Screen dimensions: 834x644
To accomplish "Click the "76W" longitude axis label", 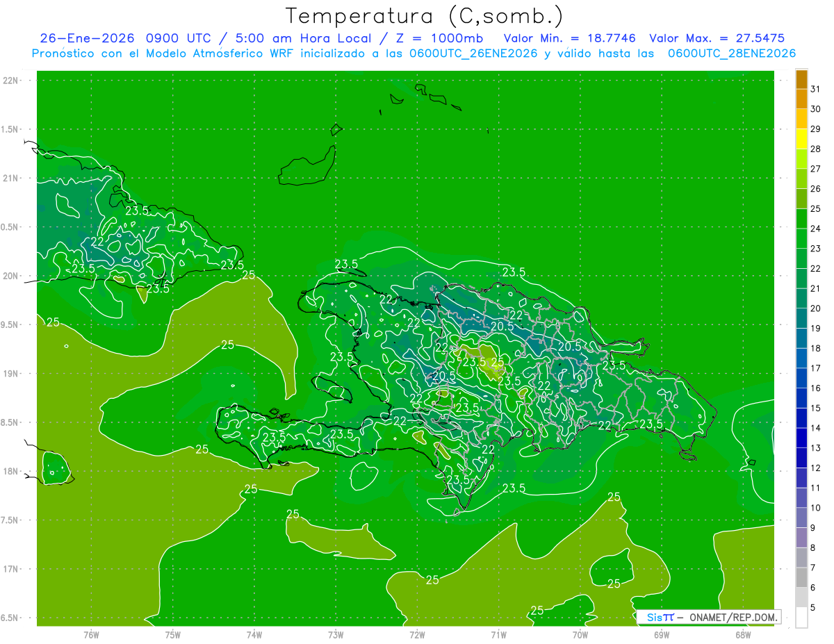I will coord(91,635).
